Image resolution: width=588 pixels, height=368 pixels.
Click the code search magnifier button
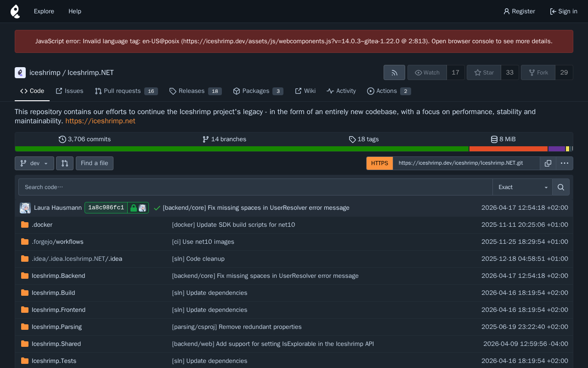[x=560, y=187]
